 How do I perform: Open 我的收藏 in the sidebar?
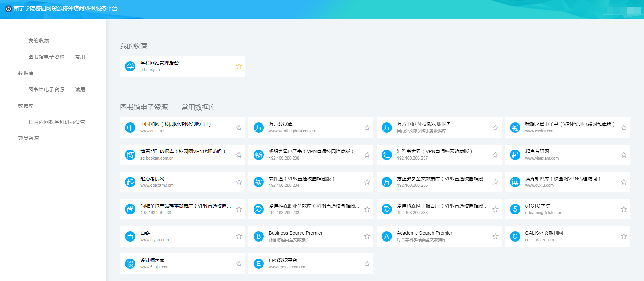(x=39, y=40)
